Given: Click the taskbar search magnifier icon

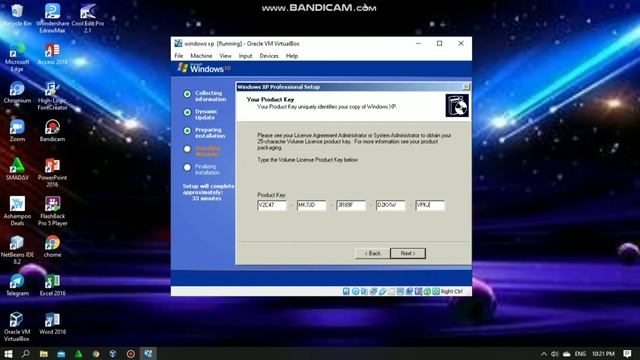Looking at the screenshot, I should point(26,353).
